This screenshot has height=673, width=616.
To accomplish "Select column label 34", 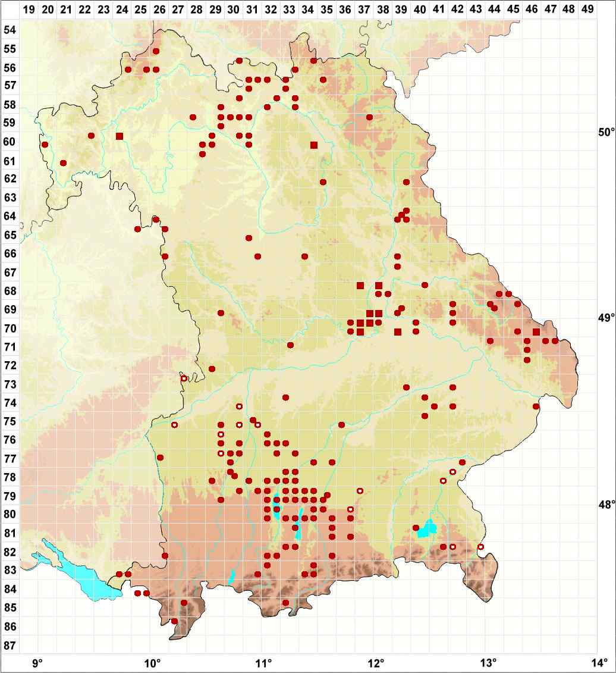I will point(308,9).
